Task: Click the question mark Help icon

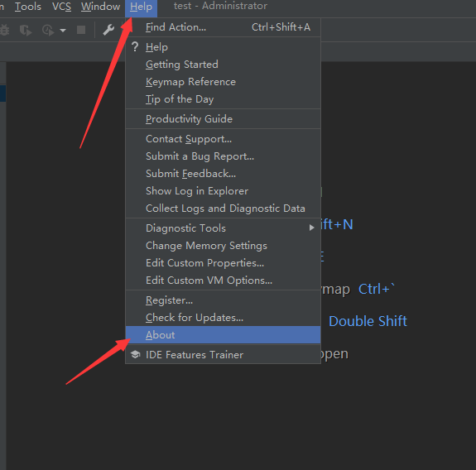Action: coord(135,46)
